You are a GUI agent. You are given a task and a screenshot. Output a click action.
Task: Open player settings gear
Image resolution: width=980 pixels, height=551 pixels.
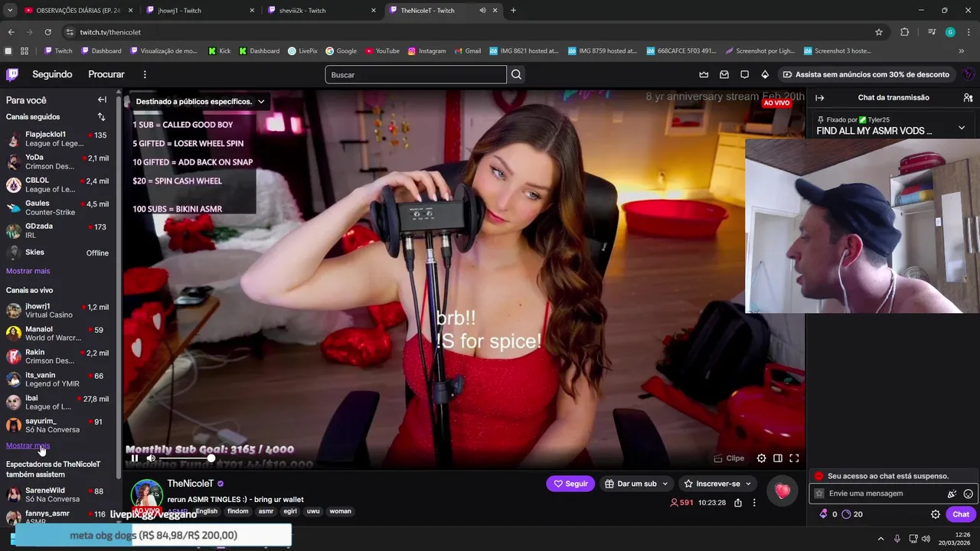[x=761, y=458]
